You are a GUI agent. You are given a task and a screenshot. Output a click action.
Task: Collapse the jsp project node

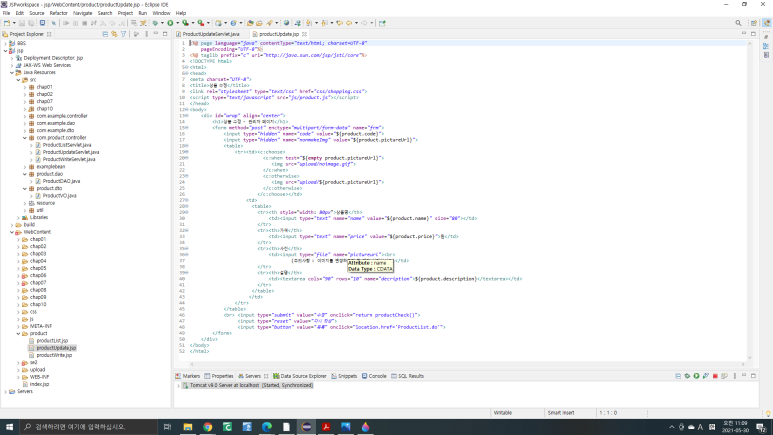click(x=5, y=50)
